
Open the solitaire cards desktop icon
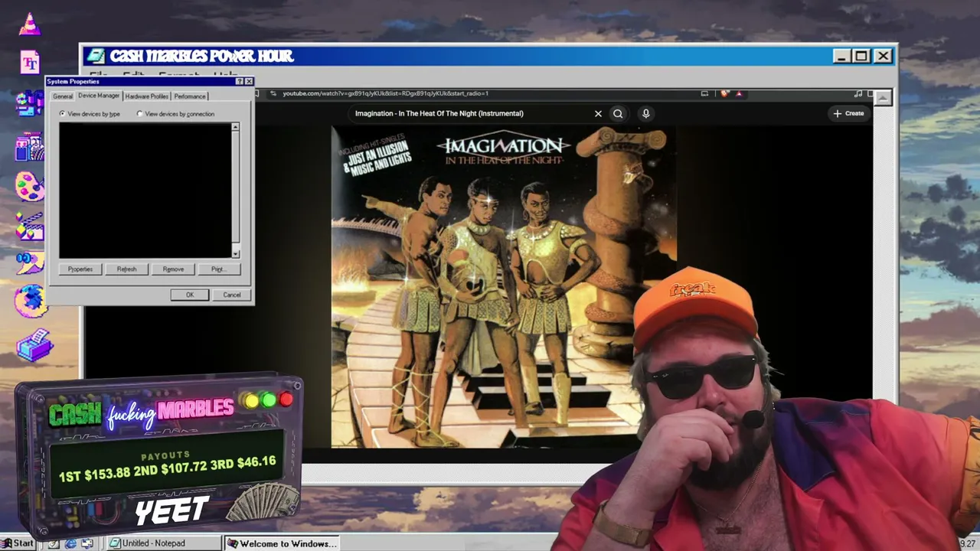[x=30, y=145]
